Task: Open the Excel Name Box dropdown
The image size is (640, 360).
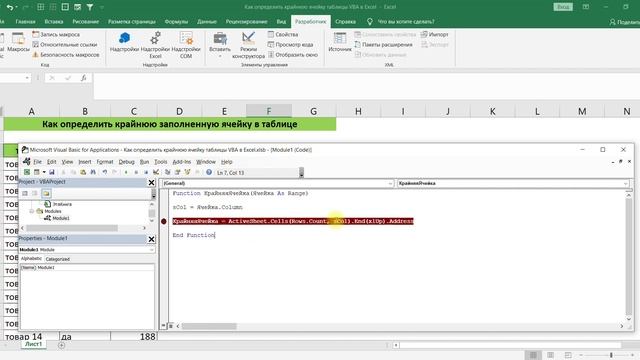Action: click(27, 78)
